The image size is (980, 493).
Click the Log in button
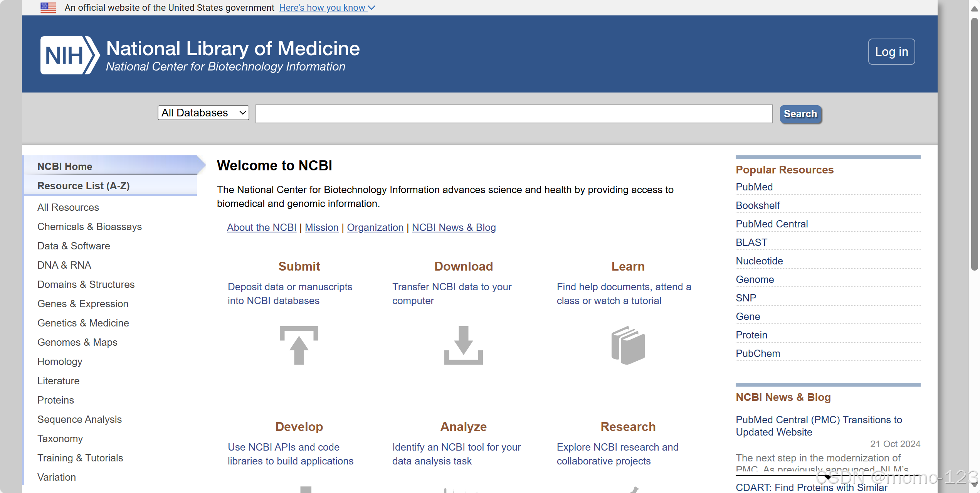point(891,52)
